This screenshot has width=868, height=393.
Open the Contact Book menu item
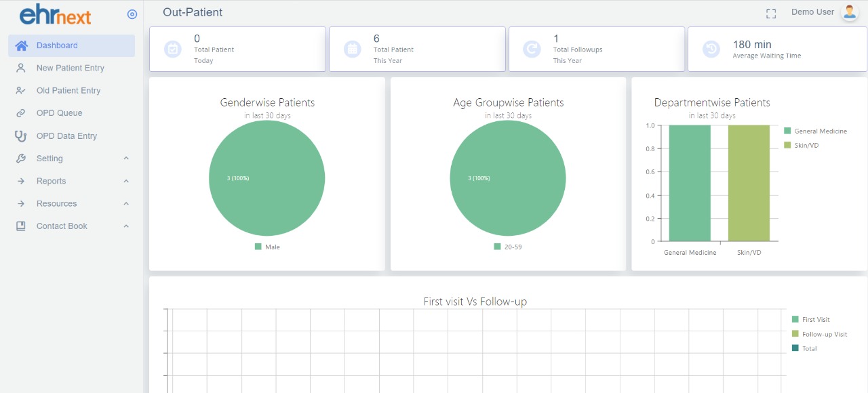point(62,226)
